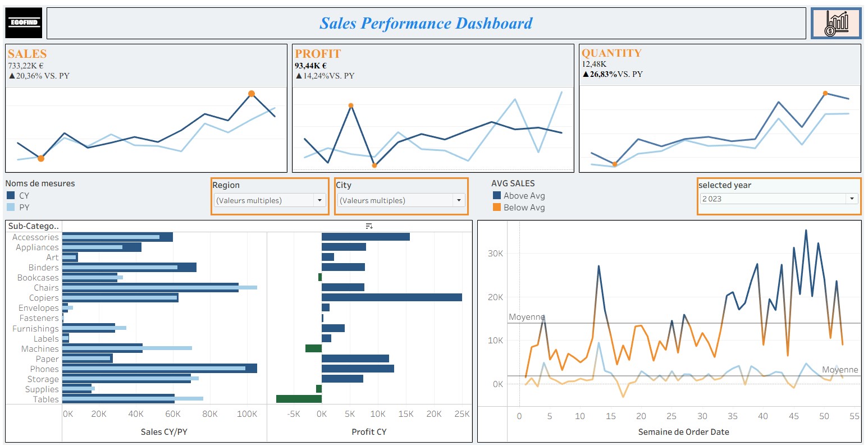Click the Copiers profit bar

(392, 297)
